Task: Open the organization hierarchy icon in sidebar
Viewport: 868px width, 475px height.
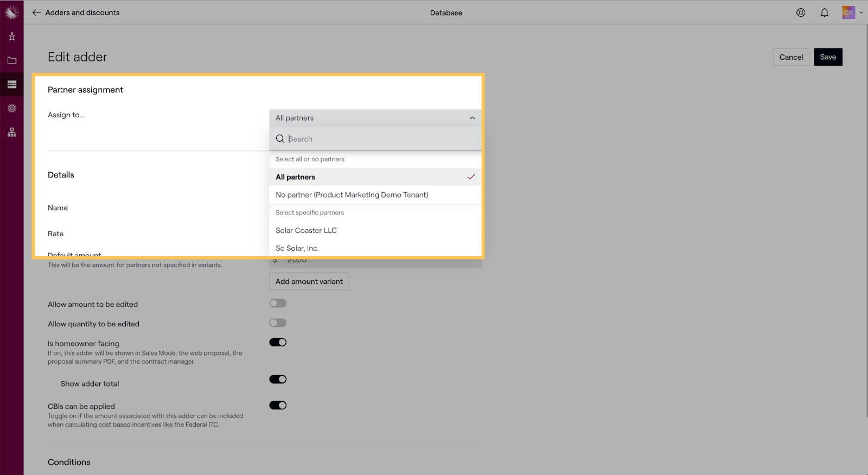Action: click(12, 132)
